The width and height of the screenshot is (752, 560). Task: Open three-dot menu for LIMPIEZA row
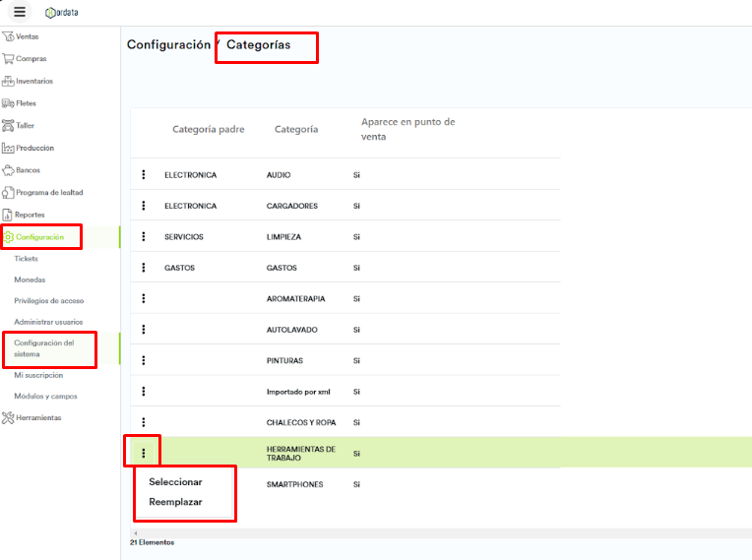pyautogui.click(x=144, y=237)
